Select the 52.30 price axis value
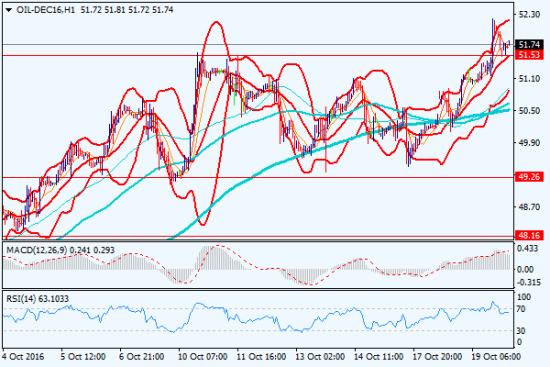Viewport: 550px width, 367px height. pyautogui.click(x=529, y=14)
